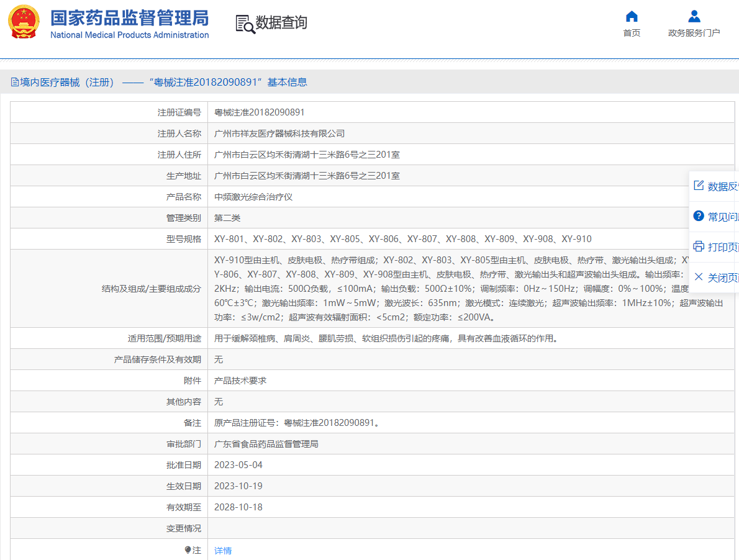Click the effective date 2023-10-19

tap(238, 487)
